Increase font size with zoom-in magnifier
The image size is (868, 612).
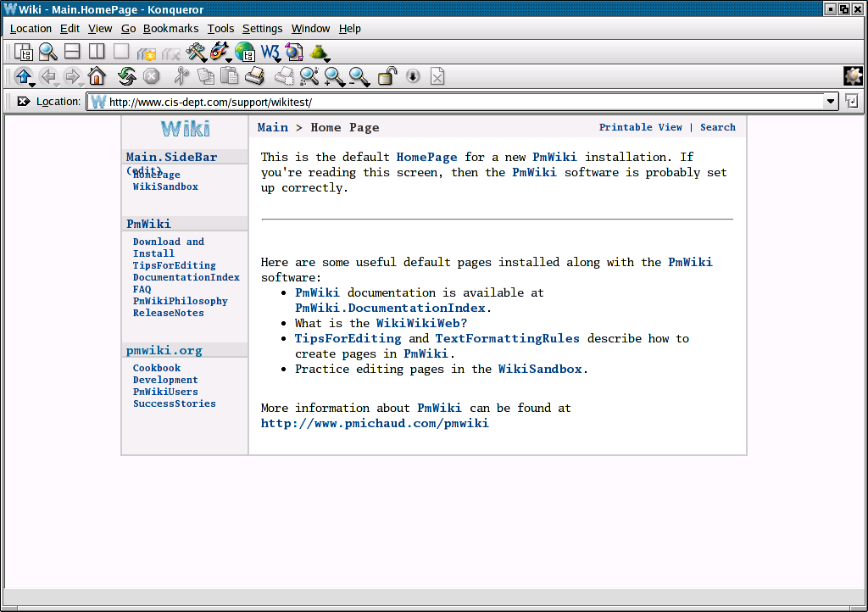click(x=334, y=76)
